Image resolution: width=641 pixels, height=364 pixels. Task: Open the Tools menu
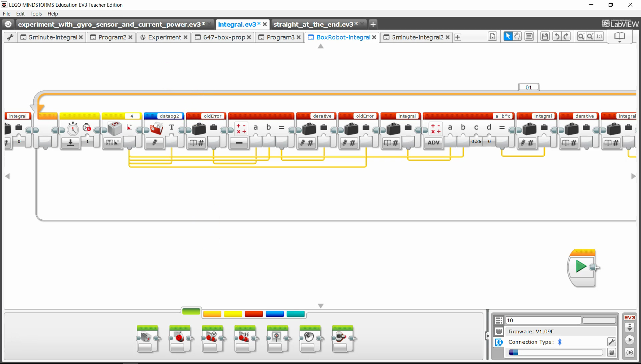click(36, 14)
